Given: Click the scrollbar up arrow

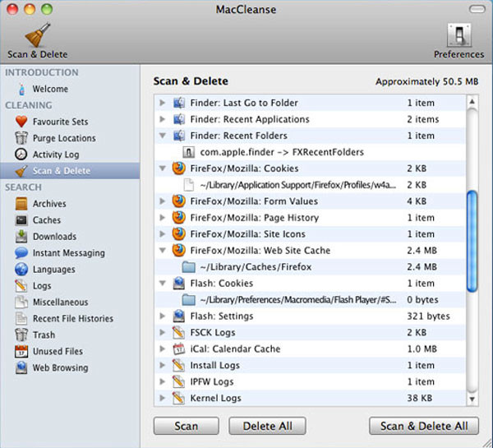Looking at the screenshot, I should click(x=472, y=101).
